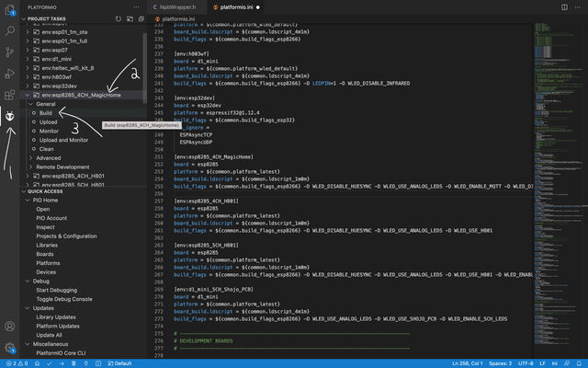Viewport: 588px width, 368px height.
Task: Open the Extensions view
Action: 10,95
